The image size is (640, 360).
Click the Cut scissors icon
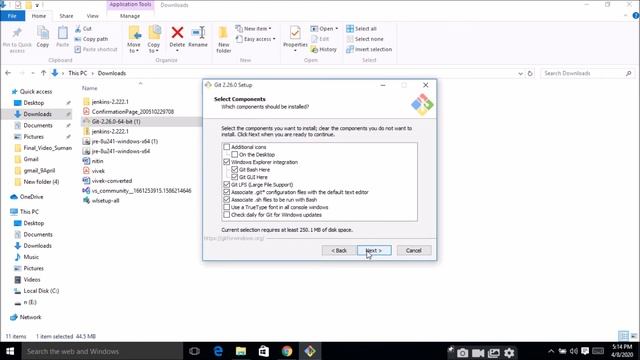tap(78, 29)
